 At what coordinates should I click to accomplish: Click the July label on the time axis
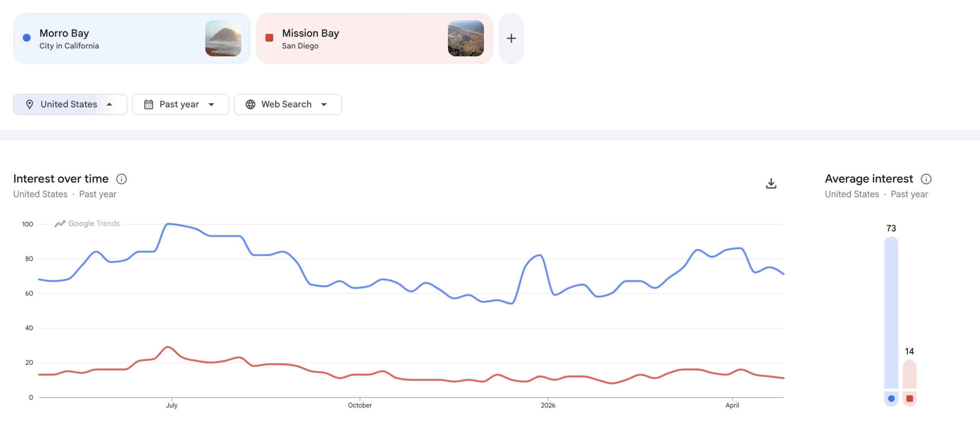[x=171, y=405]
